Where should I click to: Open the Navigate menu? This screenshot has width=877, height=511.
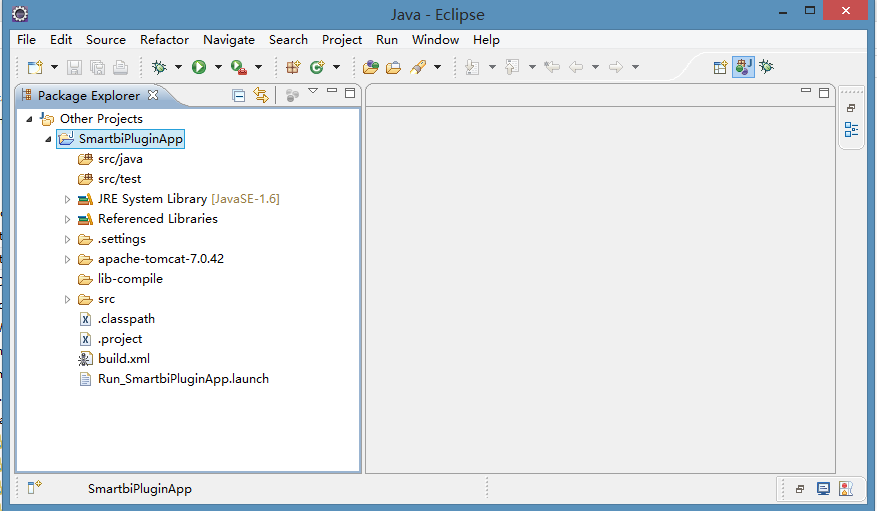229,40
